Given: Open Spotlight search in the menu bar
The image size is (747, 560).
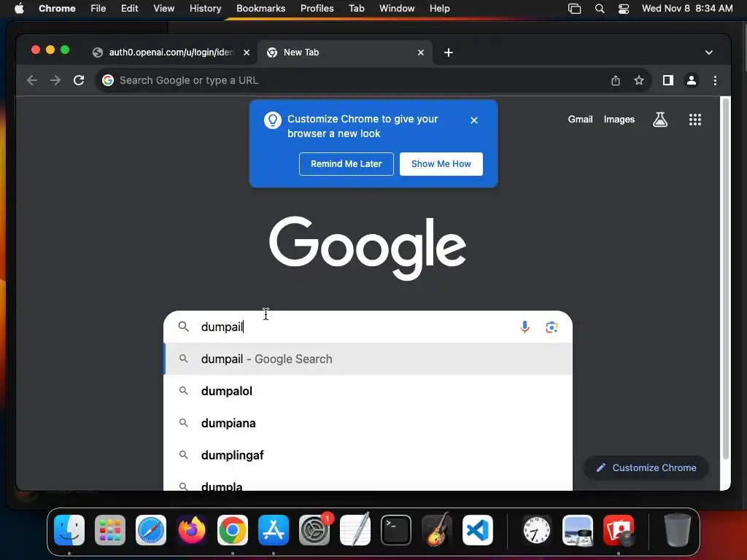Looking at the screenshot, I should [x=600, y=9].
